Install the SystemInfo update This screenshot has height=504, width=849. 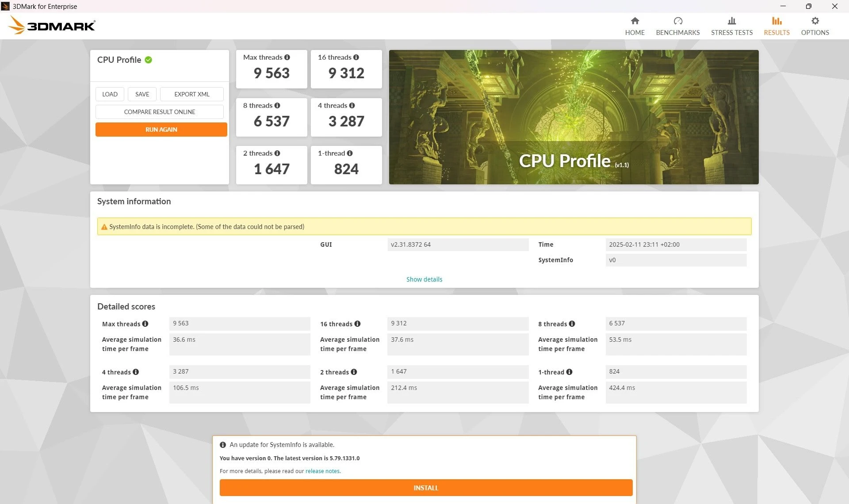426,488
